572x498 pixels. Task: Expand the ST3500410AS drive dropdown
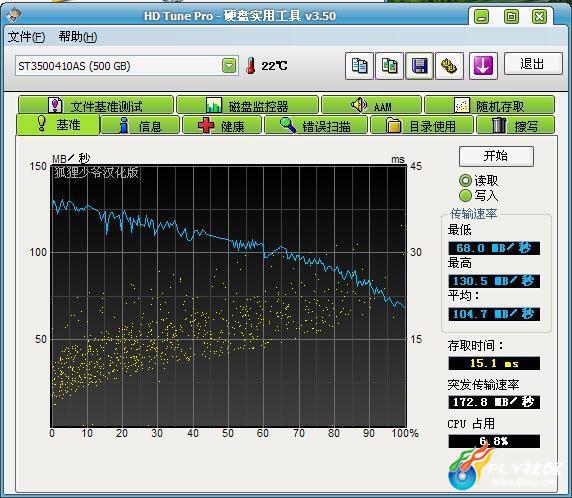pos(229,66)
